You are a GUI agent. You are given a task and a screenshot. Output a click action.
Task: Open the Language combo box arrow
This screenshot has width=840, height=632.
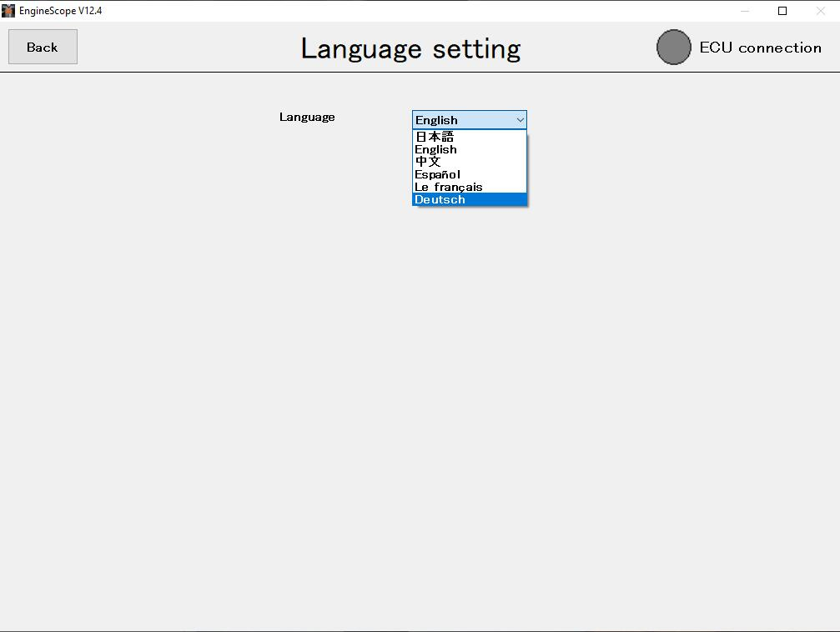coord(520,120)
